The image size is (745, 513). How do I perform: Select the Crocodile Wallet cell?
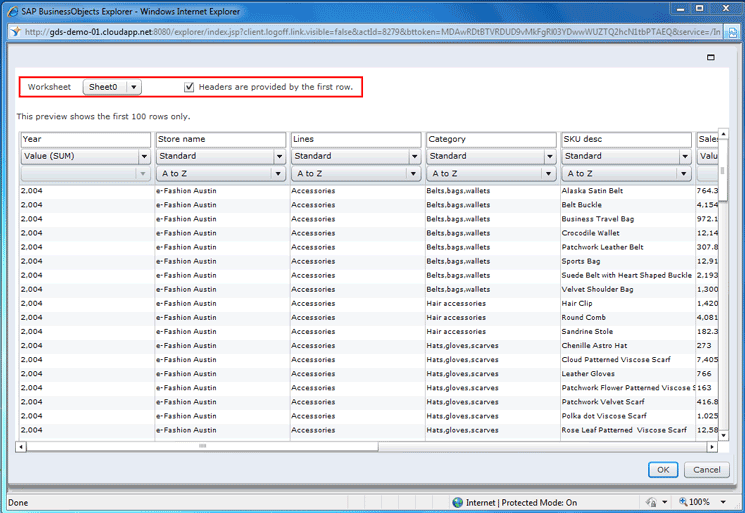tap(590, 233)
